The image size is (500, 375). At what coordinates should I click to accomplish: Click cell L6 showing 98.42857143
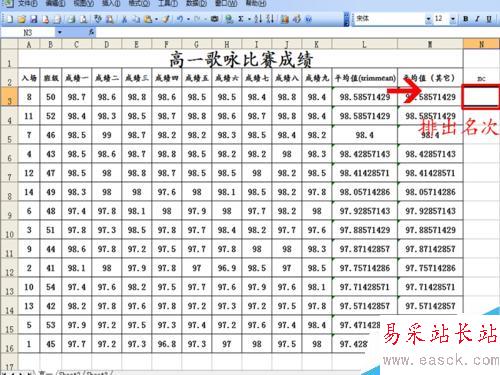tap(365, 154)
